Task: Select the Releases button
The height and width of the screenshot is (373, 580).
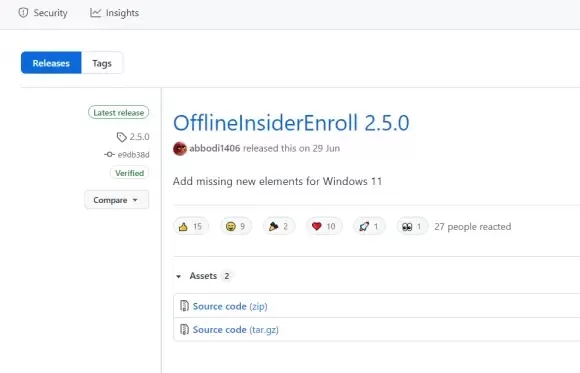Action: [51, 63]
